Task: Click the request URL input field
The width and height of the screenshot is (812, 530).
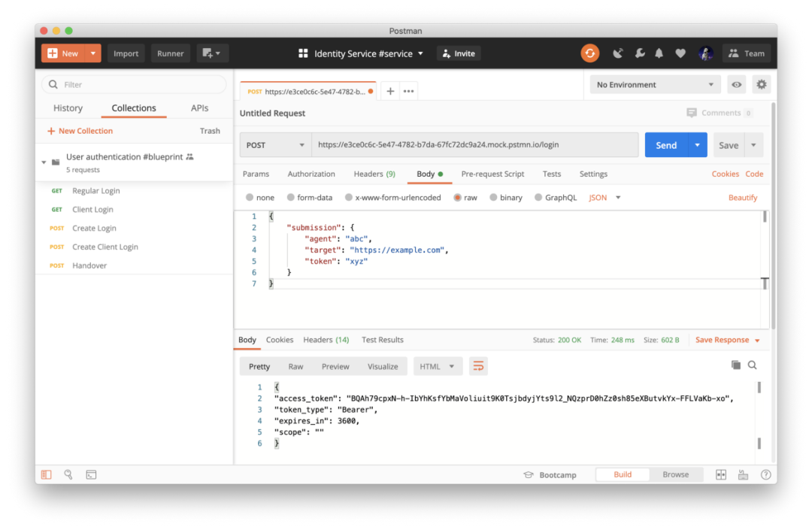Action: [x=474, y=145]
